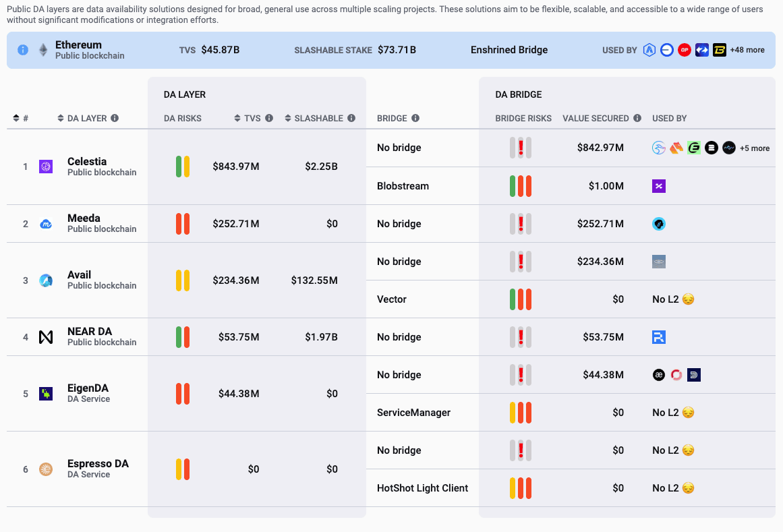Click NEAR DA's slashable value $1.97B
The image size is (783, 532).
tap(321, 337)
